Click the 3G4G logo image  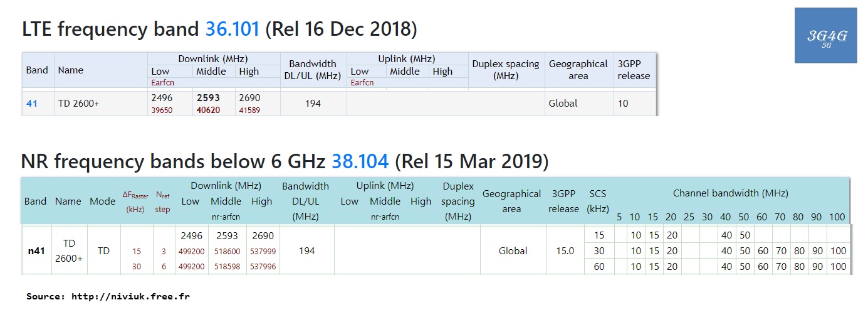(826, 36)
